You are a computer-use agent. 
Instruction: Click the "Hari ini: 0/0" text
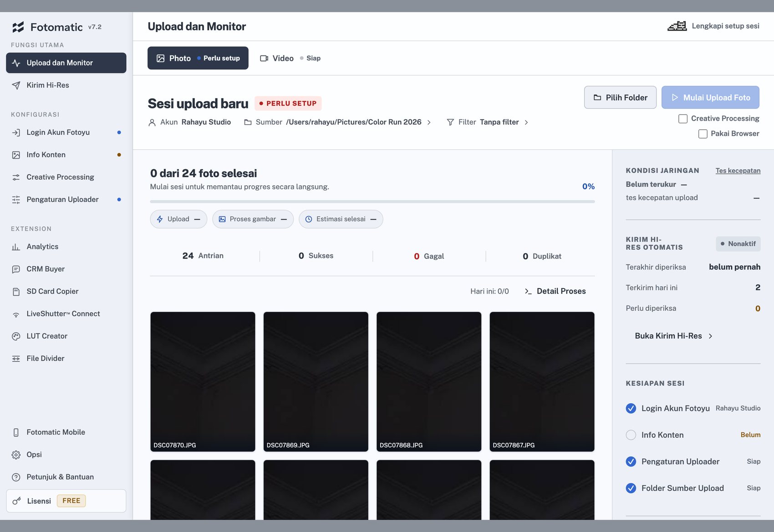point(489,291)
